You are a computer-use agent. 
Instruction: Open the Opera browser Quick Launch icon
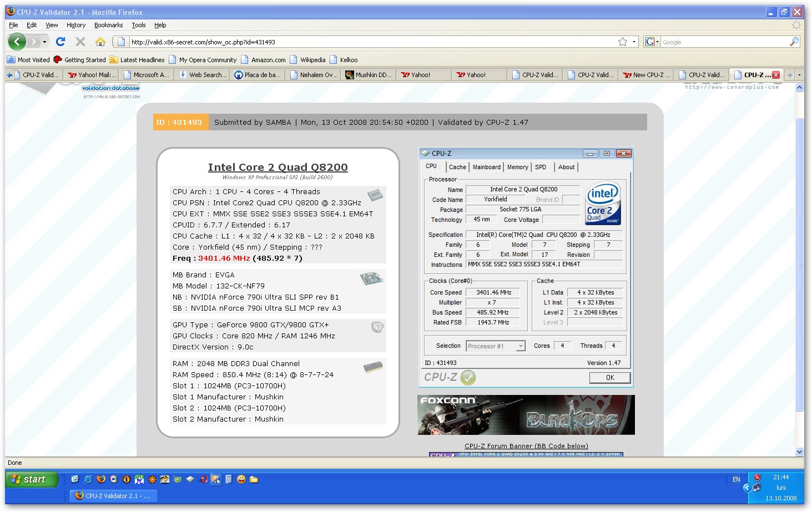[x=204, y=479]
